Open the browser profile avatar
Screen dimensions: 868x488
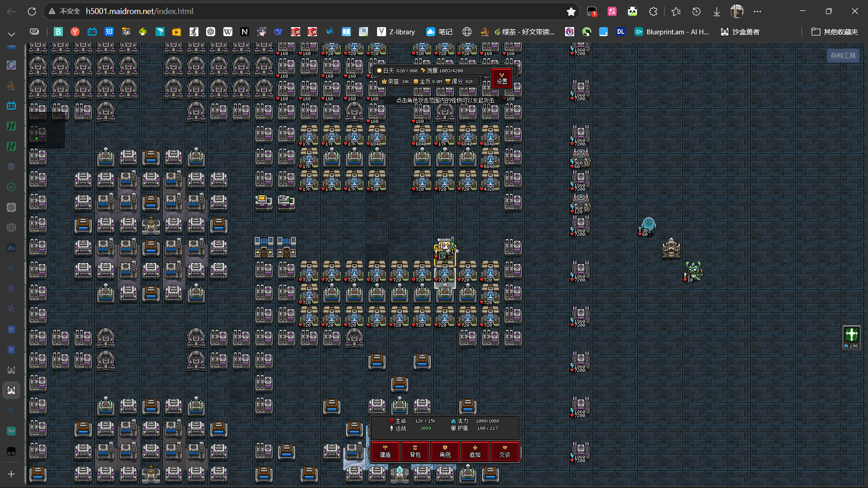[x=737, y=11]
